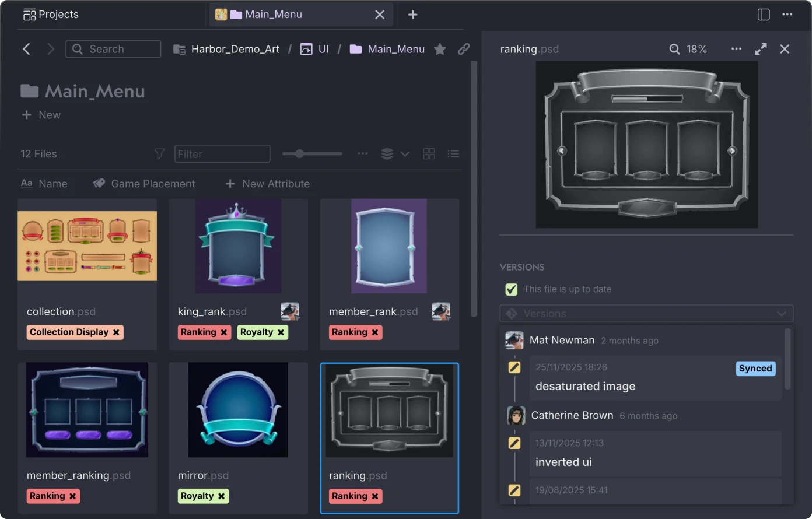Open the toolbar ellipsis overflow menu
The width and height of the screenshot is (812, 519).
362,153
